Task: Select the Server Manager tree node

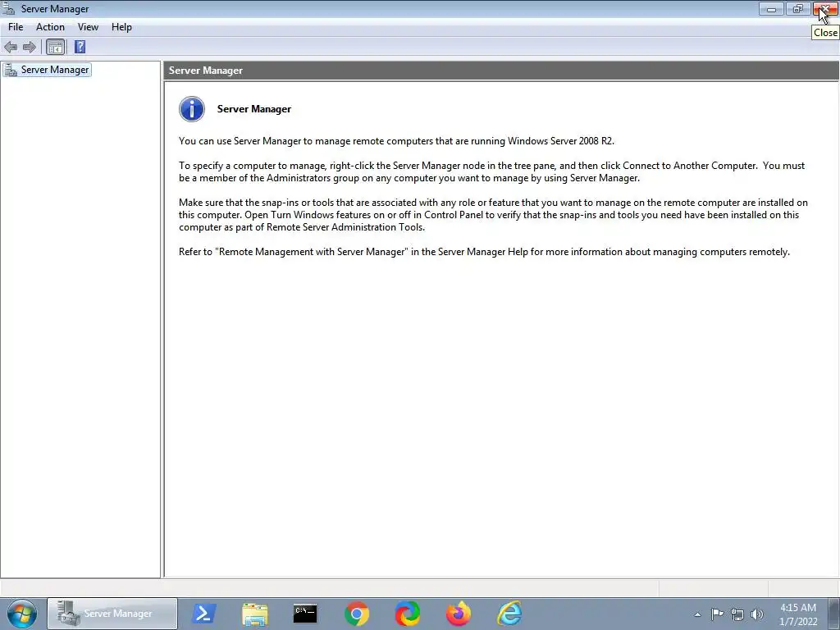Action: point(47,70)
